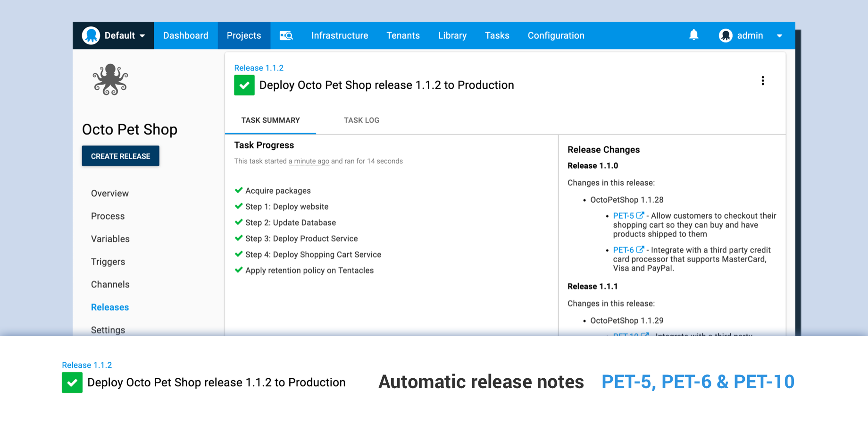868x425 pixels.
Task: Switch to the TASK SUMMARY tab
Action: click(271, 120)
